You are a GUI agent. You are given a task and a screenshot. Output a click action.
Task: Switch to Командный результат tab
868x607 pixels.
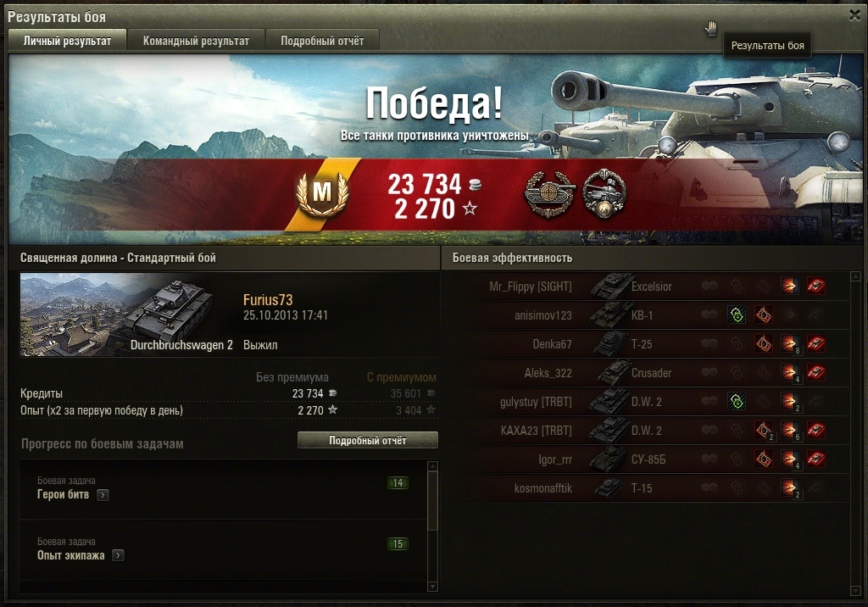click(x=196, y=41)
